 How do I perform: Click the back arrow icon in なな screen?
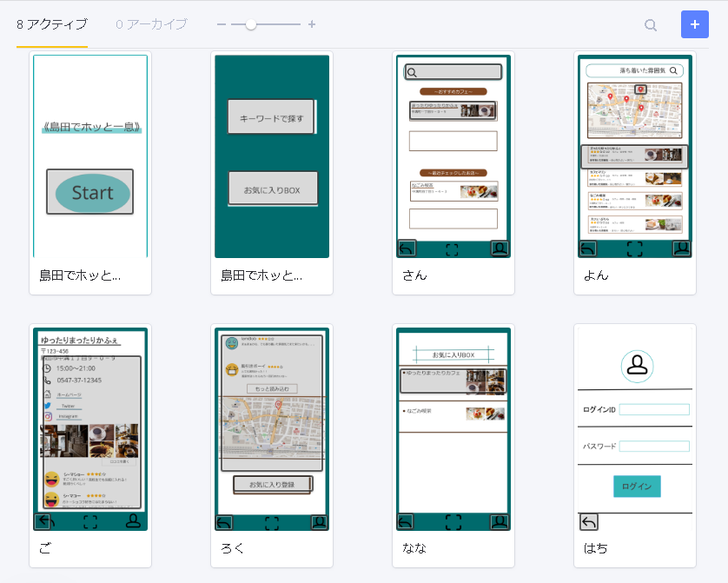[406, 521]
